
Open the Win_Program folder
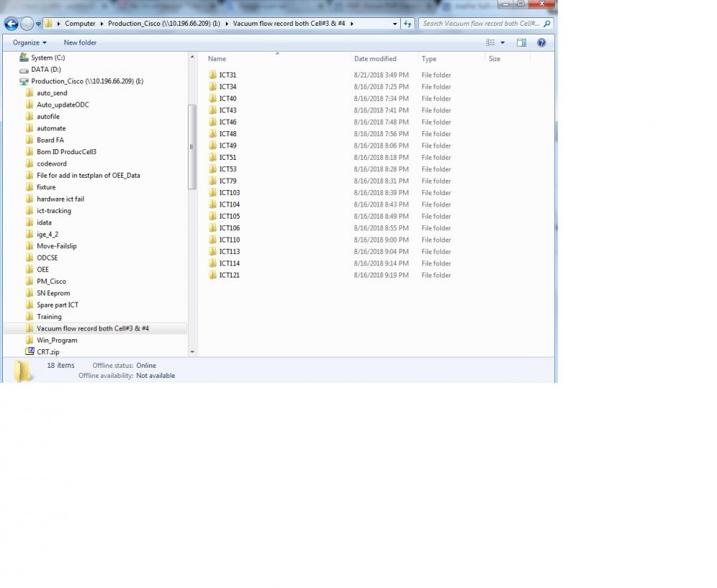pyautogui.click(x=51, y=340)
